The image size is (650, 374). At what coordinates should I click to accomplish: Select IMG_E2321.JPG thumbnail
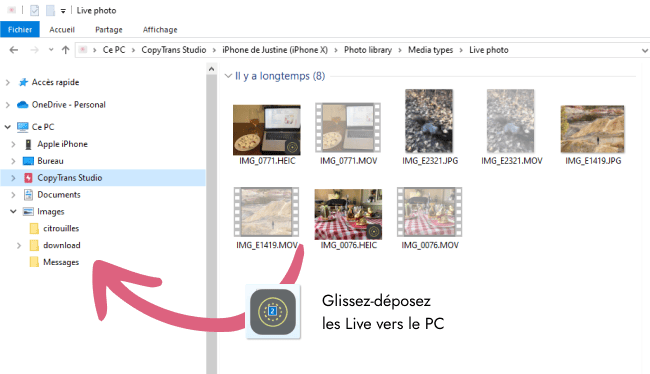pos(429,121)
